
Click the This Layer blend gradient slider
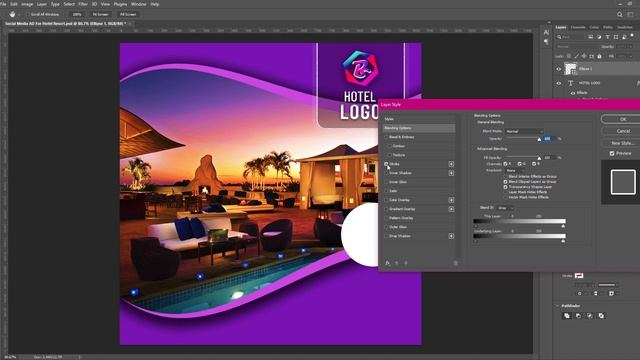click(x=519, y=222)
